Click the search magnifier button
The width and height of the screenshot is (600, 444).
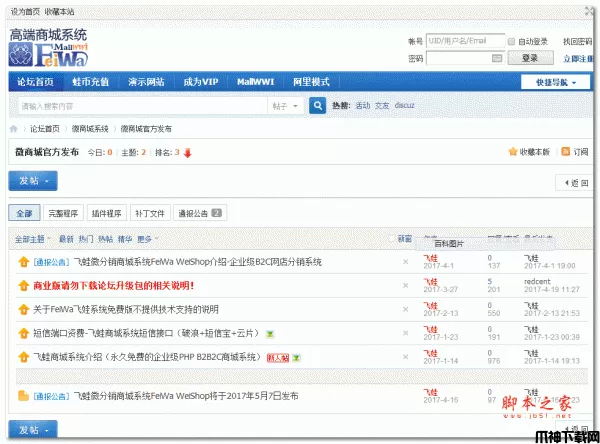(x=317, y=105)
